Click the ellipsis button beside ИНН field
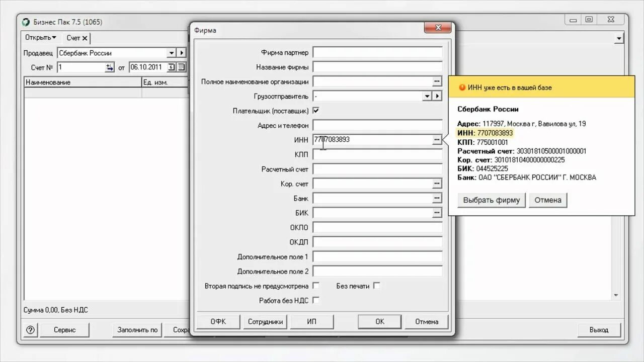Screen dimensions: 644x362 point(437,140)
